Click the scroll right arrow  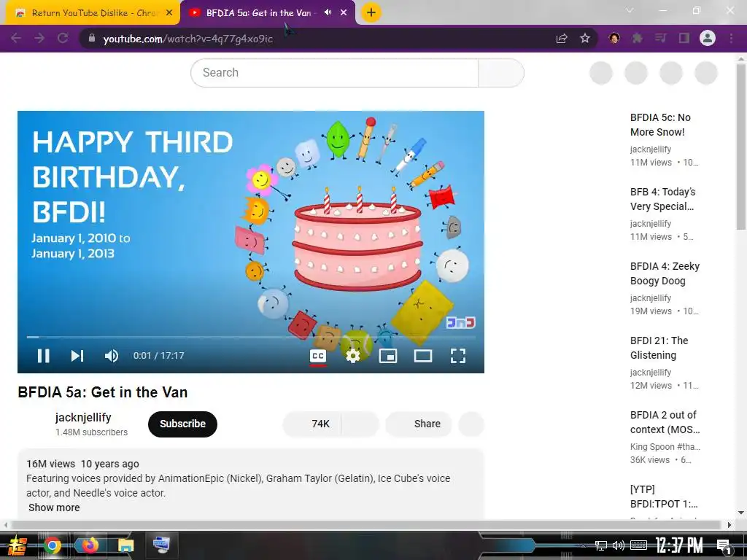729,525
